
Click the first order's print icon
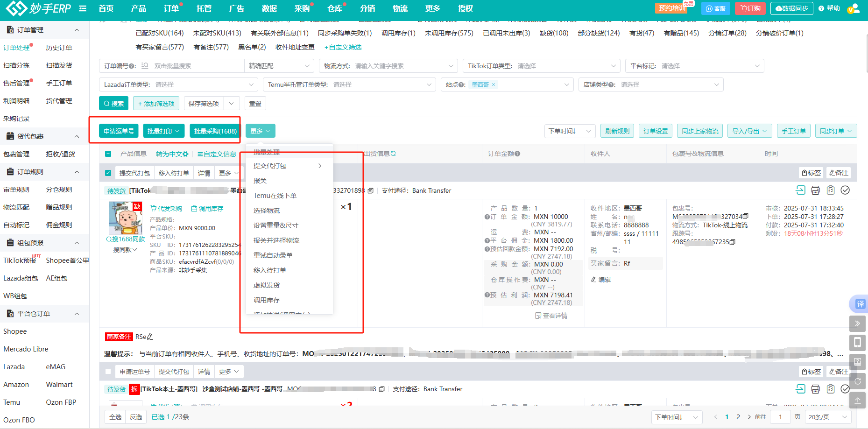pos(815,190)
